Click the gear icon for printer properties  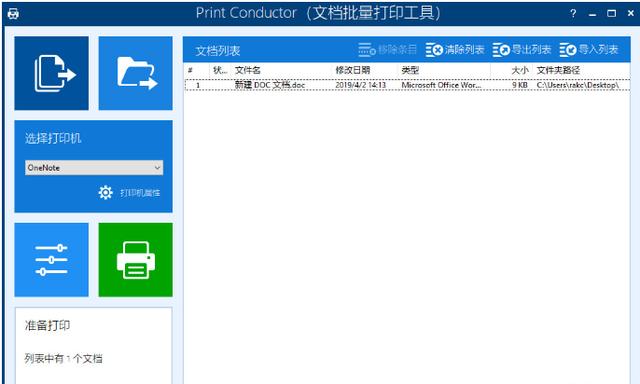pyautogui.click(x=105, y=192)
